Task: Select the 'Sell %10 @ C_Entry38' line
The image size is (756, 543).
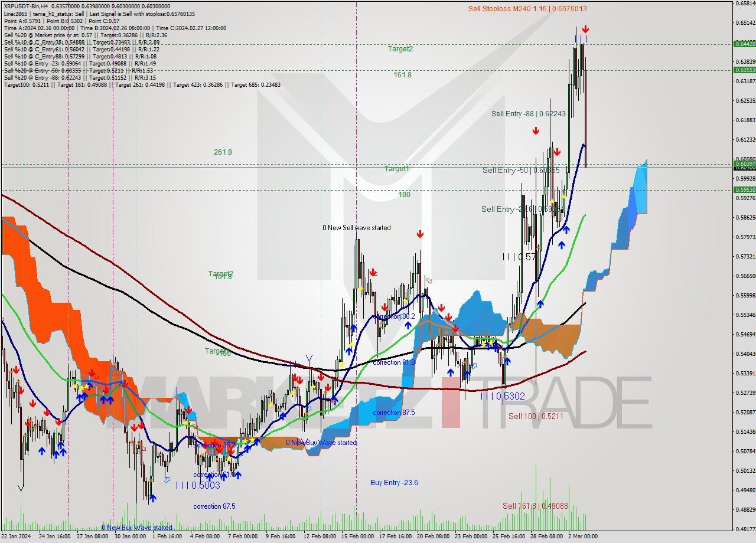Action: point(82,42)
